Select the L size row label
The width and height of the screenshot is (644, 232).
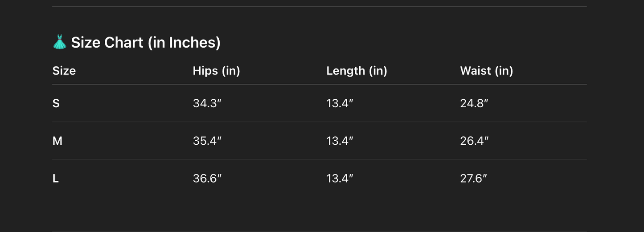point(56,179)
